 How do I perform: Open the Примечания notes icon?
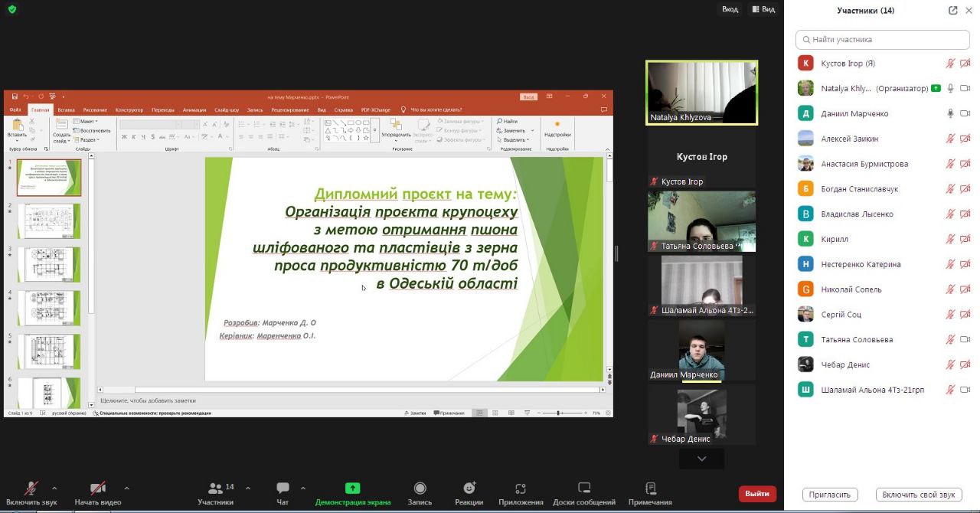point(650,493)
